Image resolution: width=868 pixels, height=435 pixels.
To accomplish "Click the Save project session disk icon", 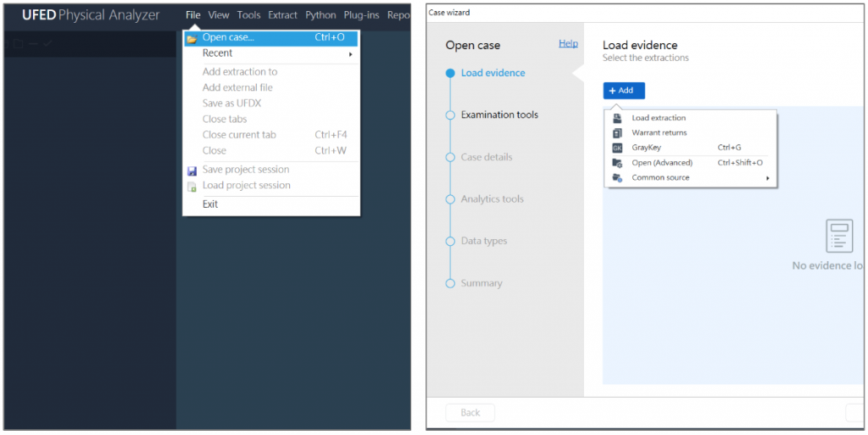I will 192,170.
